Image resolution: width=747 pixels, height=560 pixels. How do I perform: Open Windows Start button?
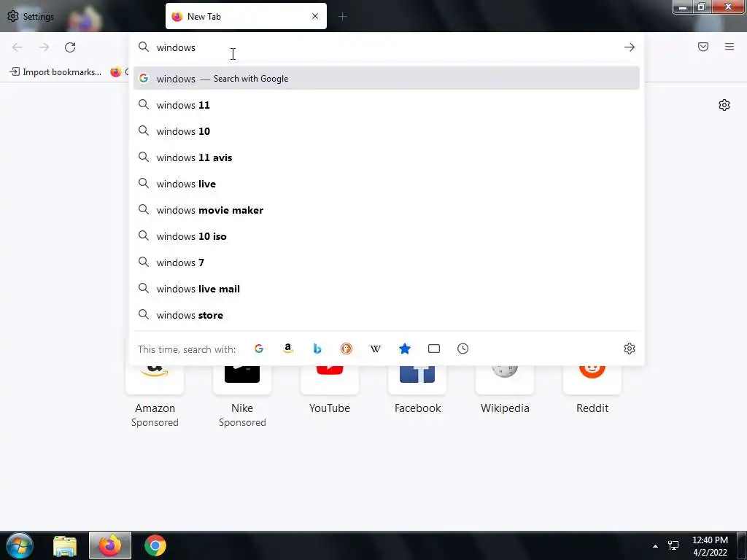(x=20, y=545)
